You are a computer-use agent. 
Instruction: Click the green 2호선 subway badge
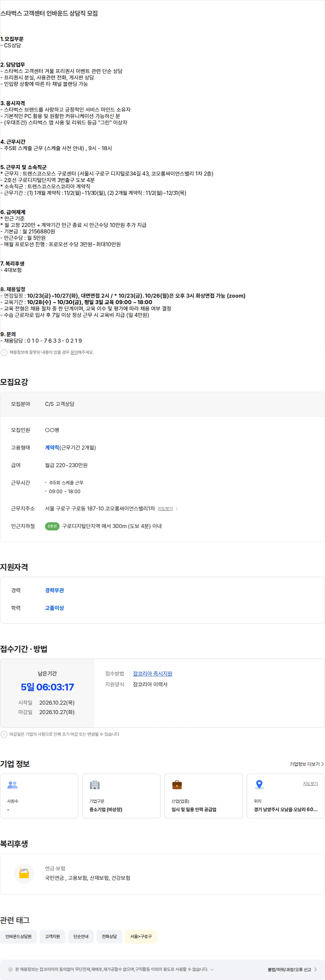click(52, 526)
